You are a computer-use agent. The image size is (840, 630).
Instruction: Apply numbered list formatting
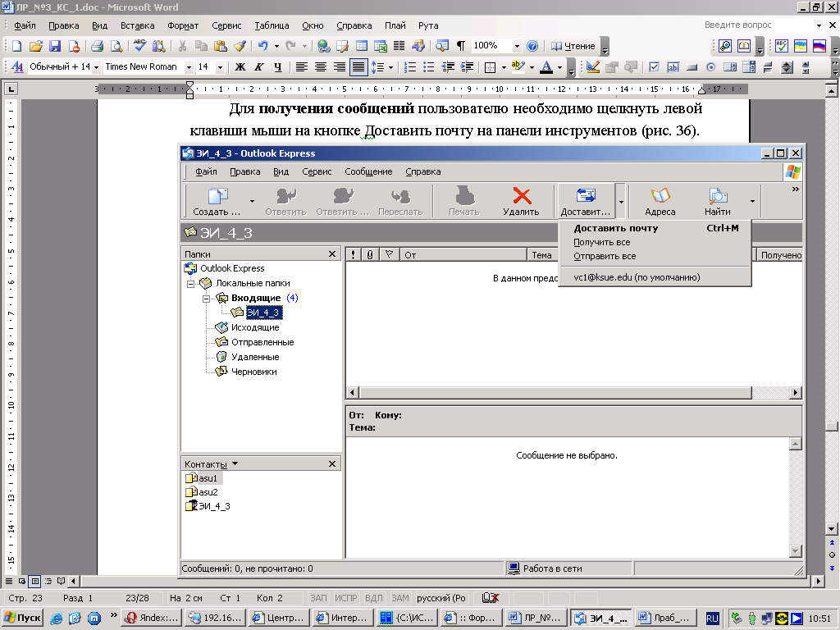point(410,67)
